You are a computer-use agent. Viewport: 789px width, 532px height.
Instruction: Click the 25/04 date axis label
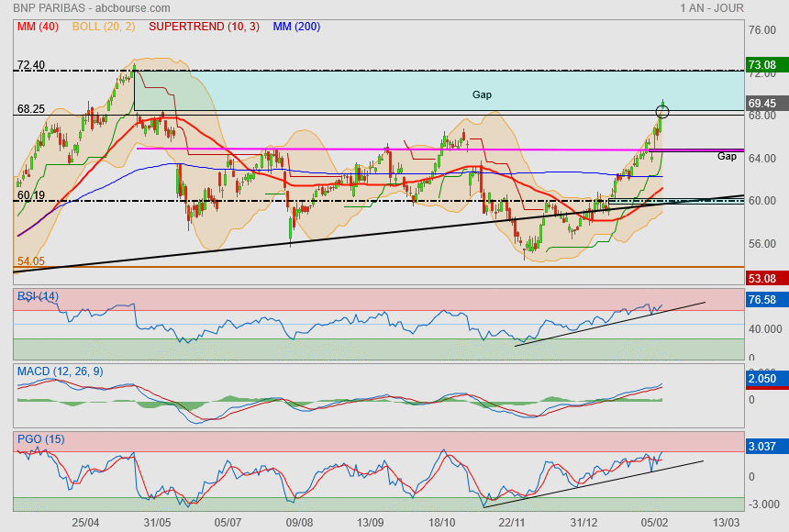click(85, 523)
